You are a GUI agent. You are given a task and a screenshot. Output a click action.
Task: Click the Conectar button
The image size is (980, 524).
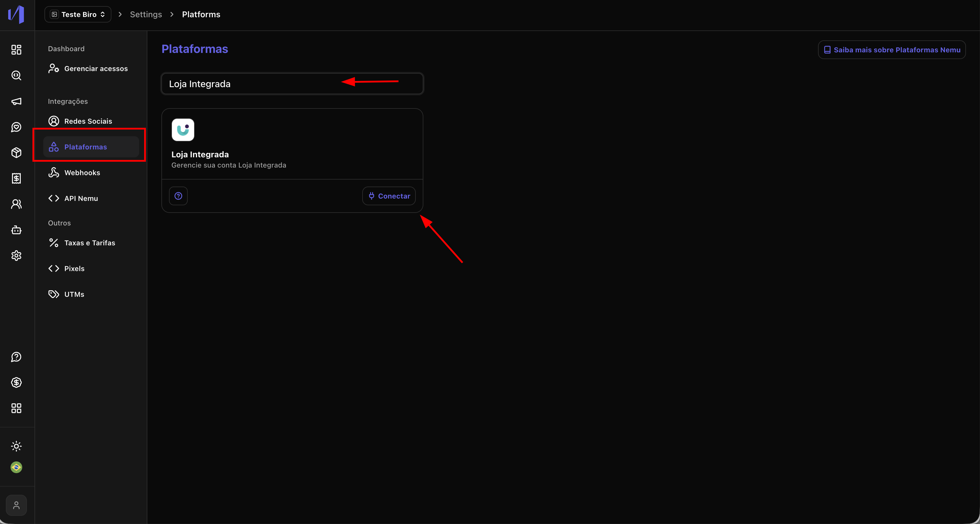click(389, 196)
